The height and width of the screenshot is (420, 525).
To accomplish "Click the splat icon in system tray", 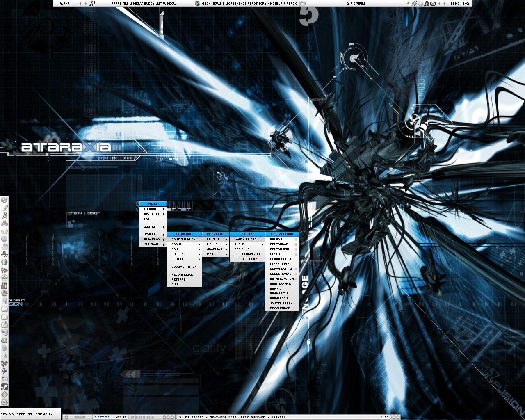I will pos(414,3).
